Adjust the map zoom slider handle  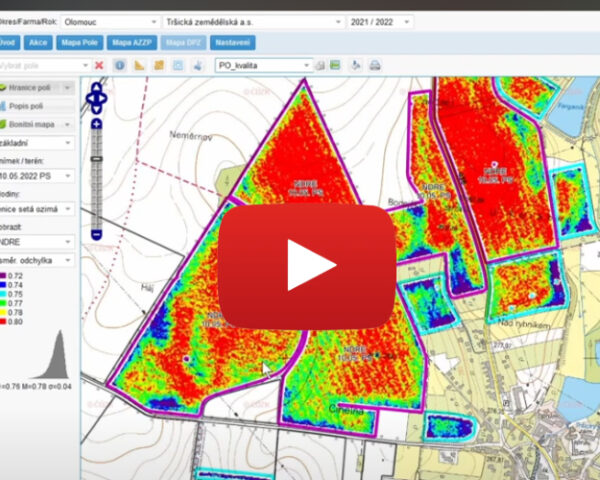[96, 158]
